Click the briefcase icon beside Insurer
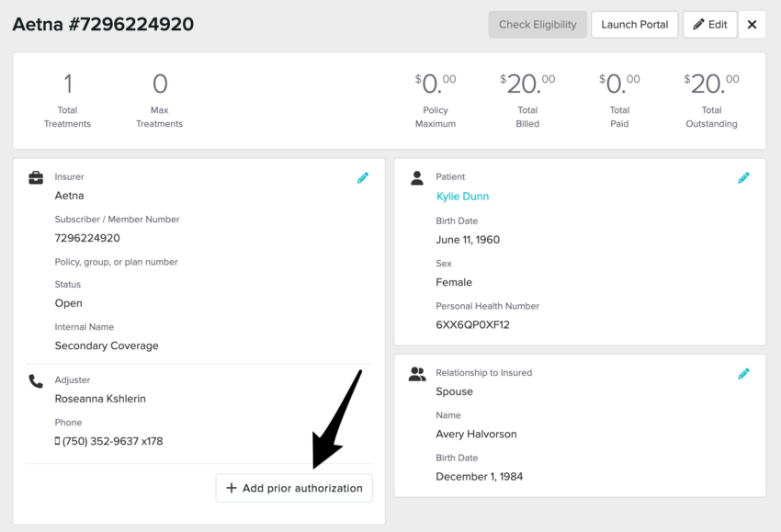The image size is (781, 532). click(36, 178)
